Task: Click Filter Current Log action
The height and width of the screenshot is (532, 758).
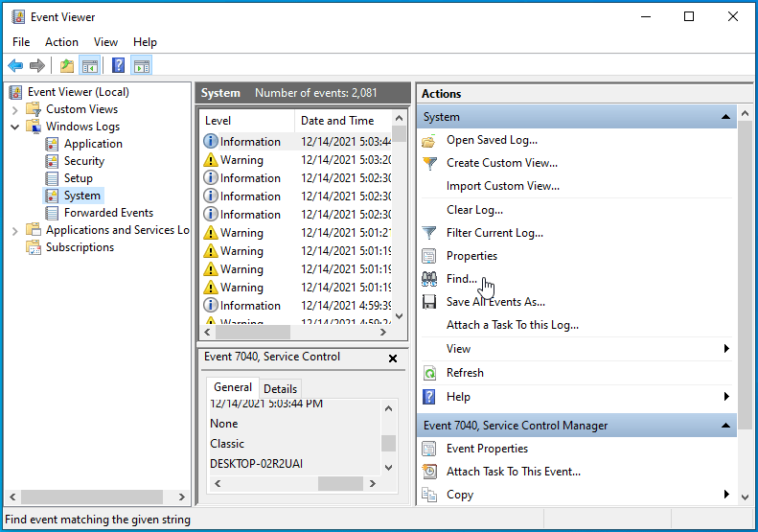Action: 495,233
